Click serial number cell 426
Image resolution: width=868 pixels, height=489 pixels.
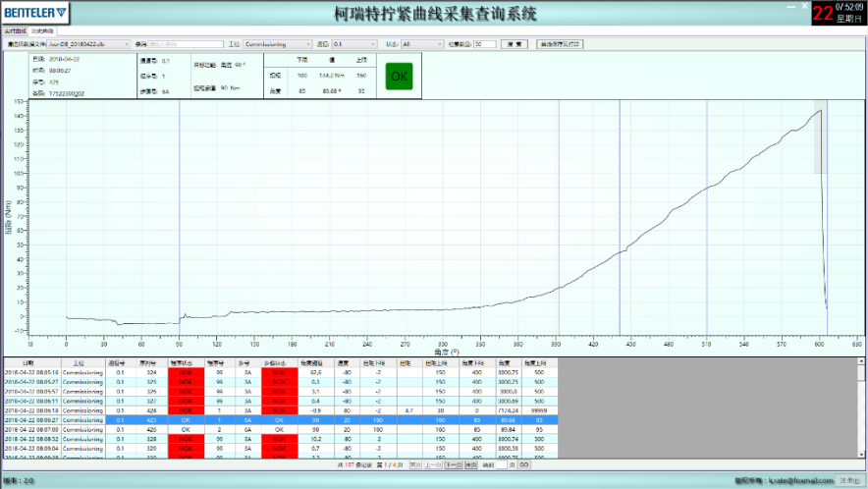(x=151, y=430)
